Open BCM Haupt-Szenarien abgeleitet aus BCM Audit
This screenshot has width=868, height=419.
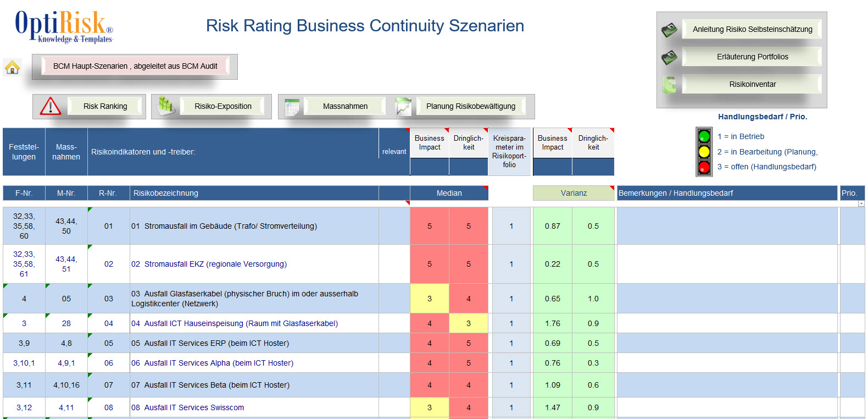click(135, 67)
